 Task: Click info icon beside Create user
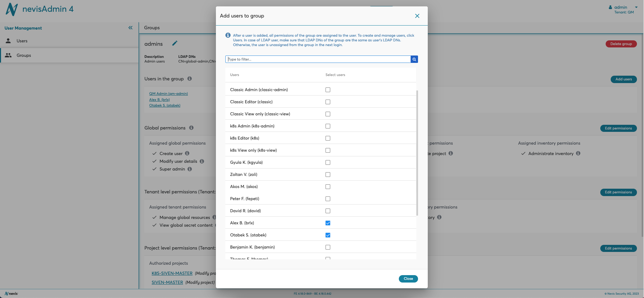click(187, 153)
